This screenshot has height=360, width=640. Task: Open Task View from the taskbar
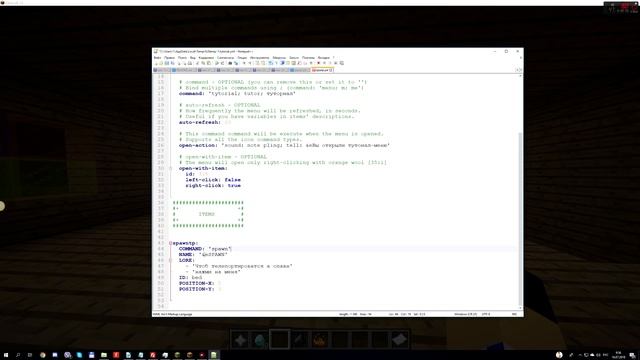click(x=30, y=355)
